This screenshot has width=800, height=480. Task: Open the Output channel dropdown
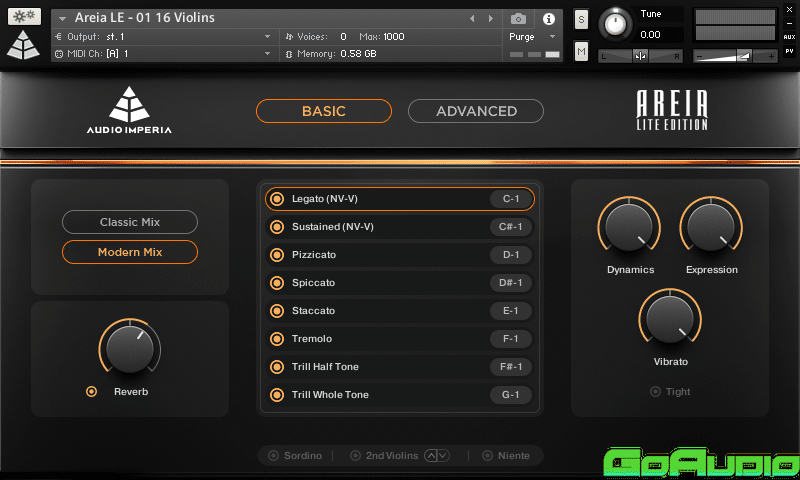(x=267, y=36)
